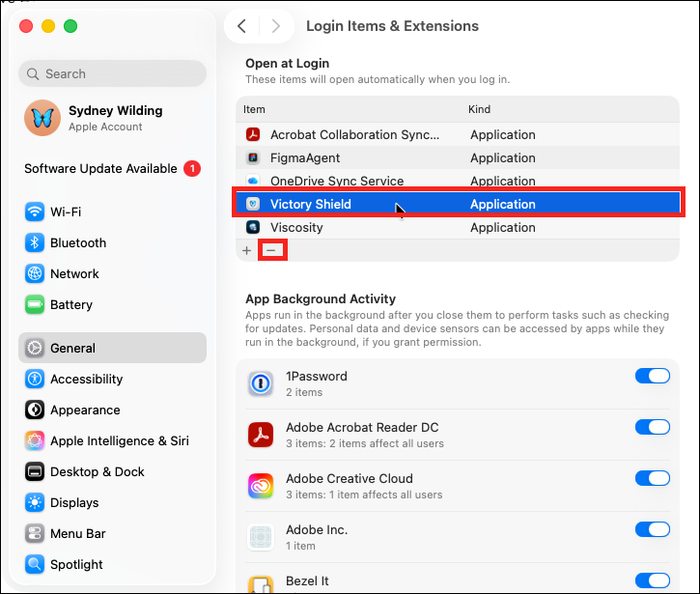Viewport: 700px width, 594px height.
Task: Open Bluetooth settings icon in sidebar
Action: pyautogui.click(x=35, y=242)
